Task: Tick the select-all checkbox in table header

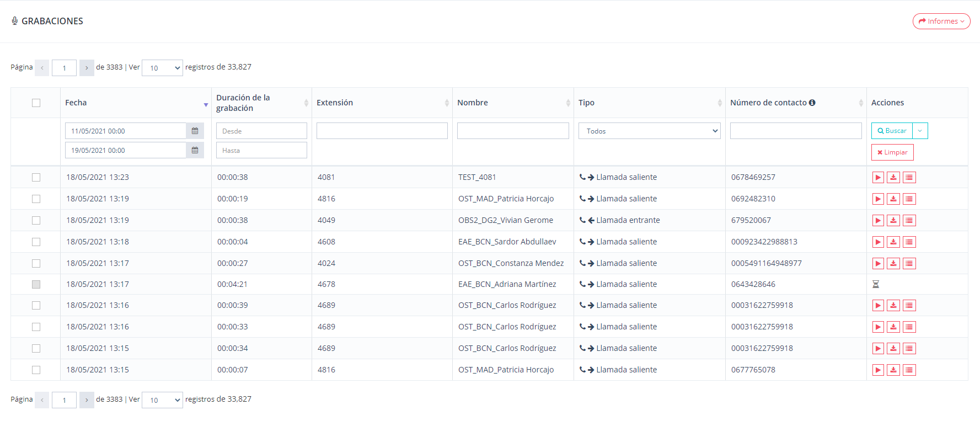Action: pyautogui.click(x=36, y=103)
